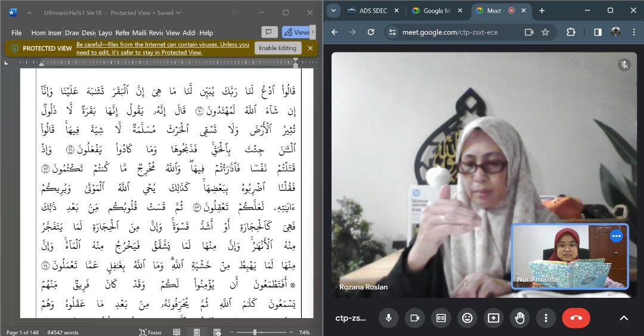644x336 pixels.
Task: Switch to Focus mode in Word
Action: click(150, 332)
